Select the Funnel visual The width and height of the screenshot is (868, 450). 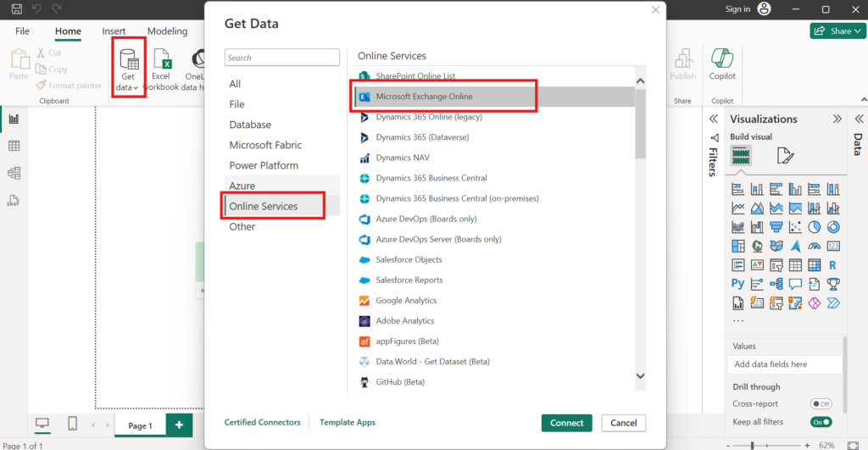[776, 227]
